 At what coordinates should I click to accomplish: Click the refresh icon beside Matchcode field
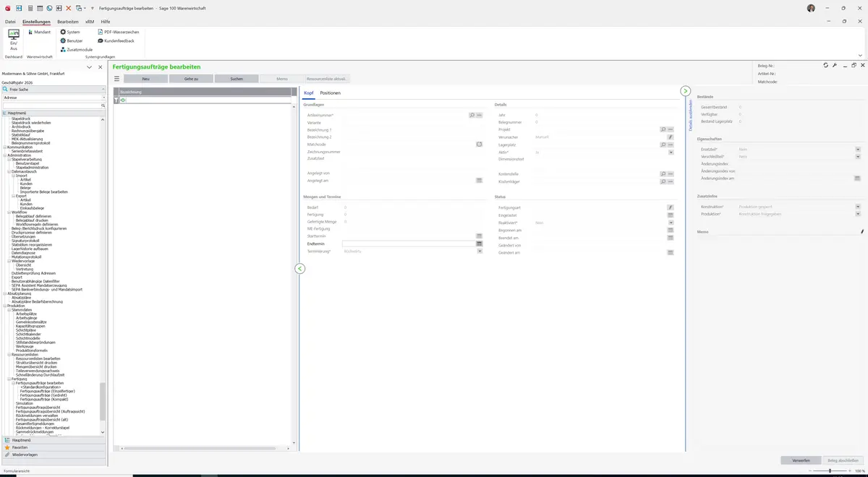point(479,145)
